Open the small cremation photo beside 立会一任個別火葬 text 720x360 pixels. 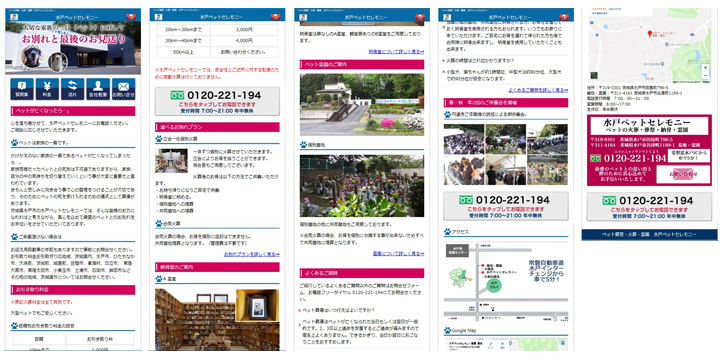[171, 161]
